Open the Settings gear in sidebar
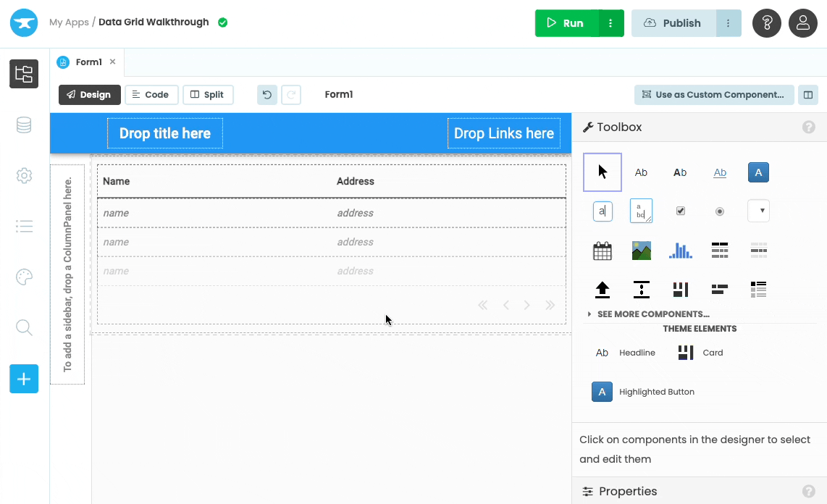The width and height of the screenshot is (827, 504). point(24,175)
